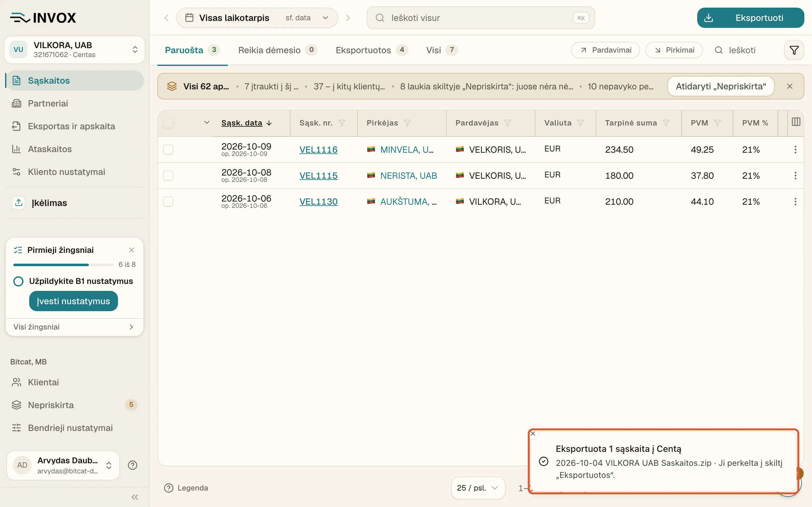Open the 25 / psl. page size dropdown
This screenshot has width=812, height=507.
pos(478,488)
